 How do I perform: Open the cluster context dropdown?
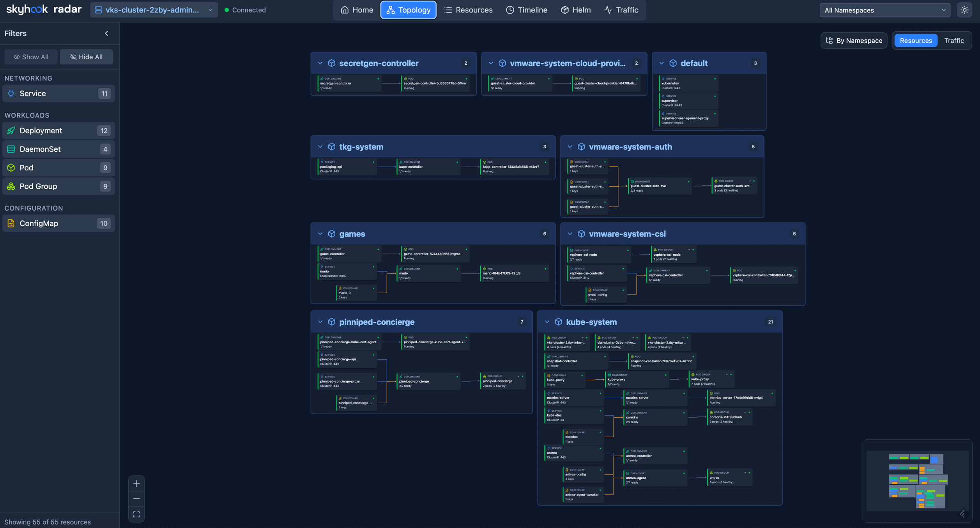tap(154, 10)
